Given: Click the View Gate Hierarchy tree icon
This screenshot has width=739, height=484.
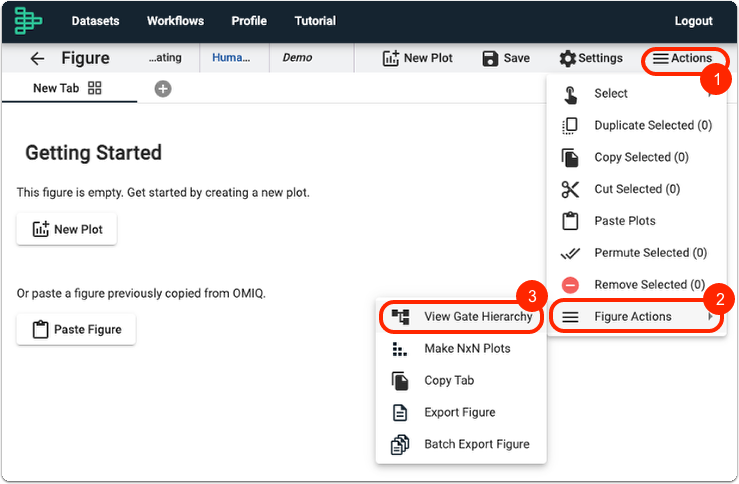Looking at the screenshot, I should click(401, 317).
